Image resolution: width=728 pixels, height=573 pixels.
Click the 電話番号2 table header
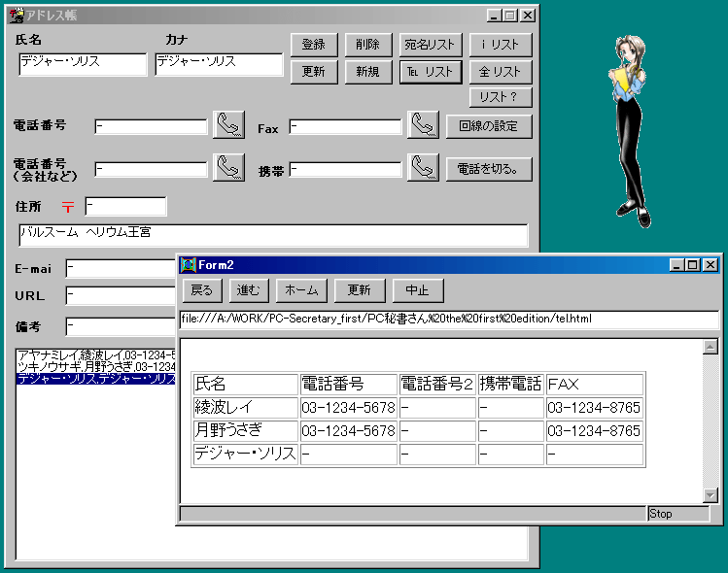437,384
